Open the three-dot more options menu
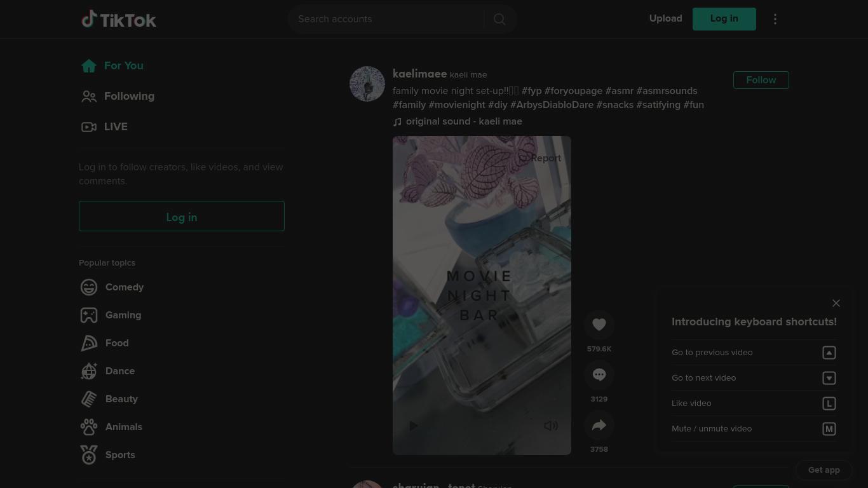The width and height of the screenshot is (868, 488). pyautogui.click(x=775, y=19)
